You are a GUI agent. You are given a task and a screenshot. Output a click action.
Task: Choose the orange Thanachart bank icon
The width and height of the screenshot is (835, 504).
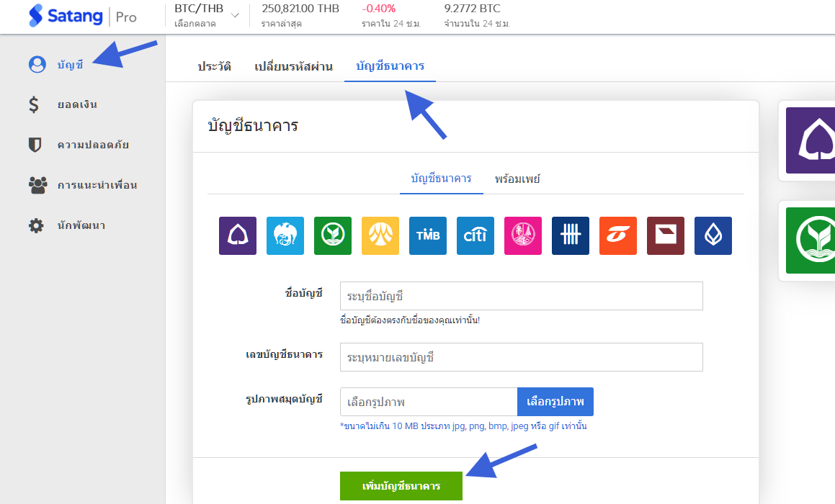point(618,235)
